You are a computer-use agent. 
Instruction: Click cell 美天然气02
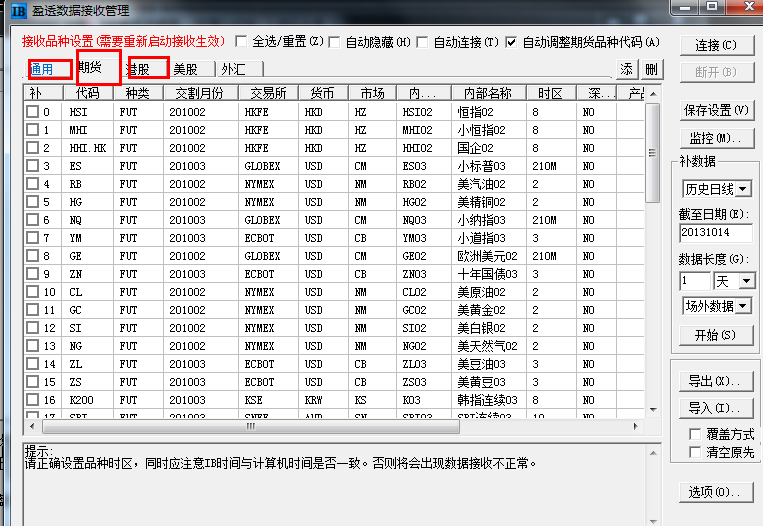pyautogui.click(x=487, y=346)
